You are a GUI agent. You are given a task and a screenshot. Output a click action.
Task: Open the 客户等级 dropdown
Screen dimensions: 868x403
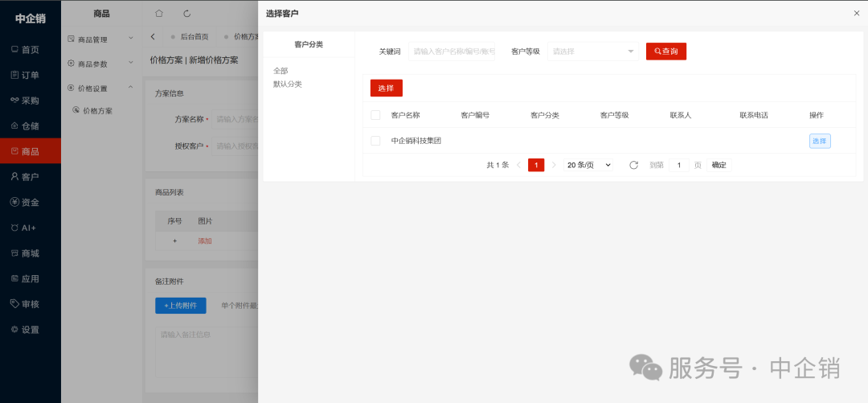point(593,51)
